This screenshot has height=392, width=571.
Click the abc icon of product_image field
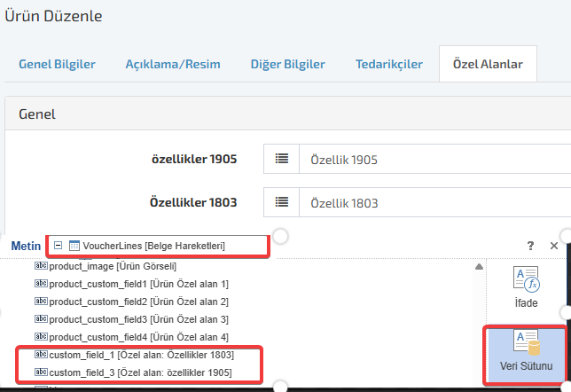coord(40,266)
